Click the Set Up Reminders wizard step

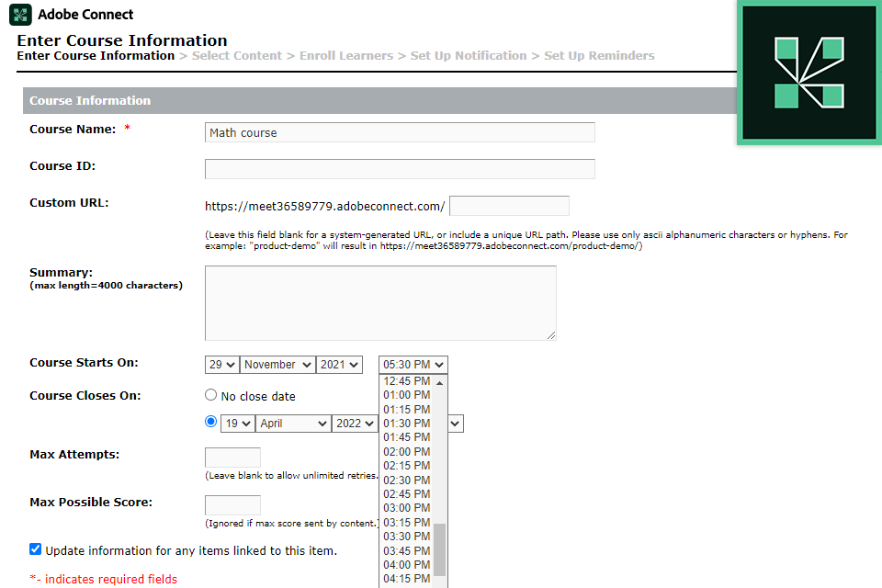(x=600, y=56)
